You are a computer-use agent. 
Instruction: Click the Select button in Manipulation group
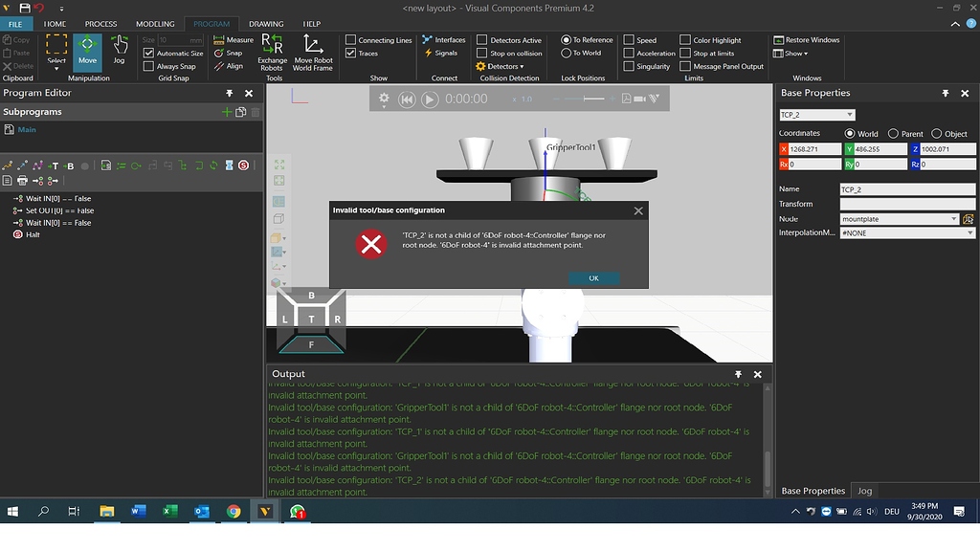[56, 48]
